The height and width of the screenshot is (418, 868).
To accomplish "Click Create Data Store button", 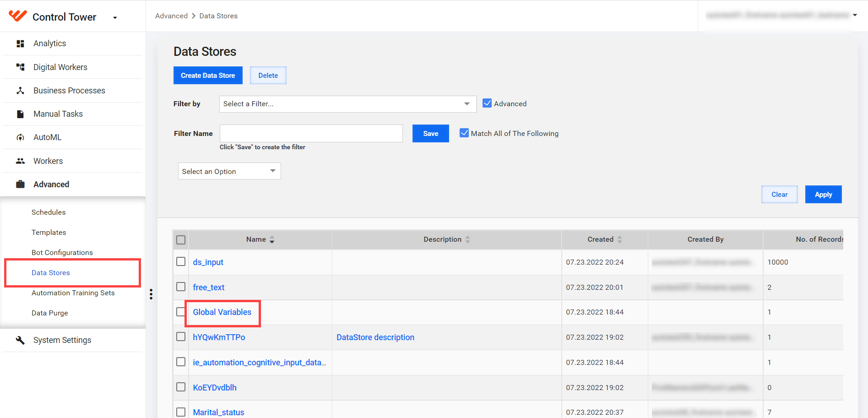I will pos(208,76).
